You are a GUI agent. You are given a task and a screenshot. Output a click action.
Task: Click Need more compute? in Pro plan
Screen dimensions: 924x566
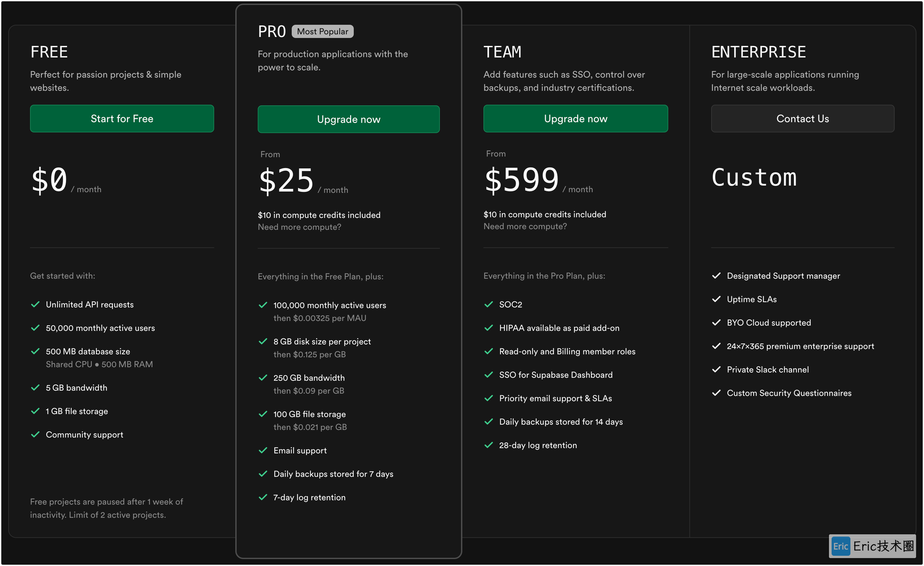299,227
